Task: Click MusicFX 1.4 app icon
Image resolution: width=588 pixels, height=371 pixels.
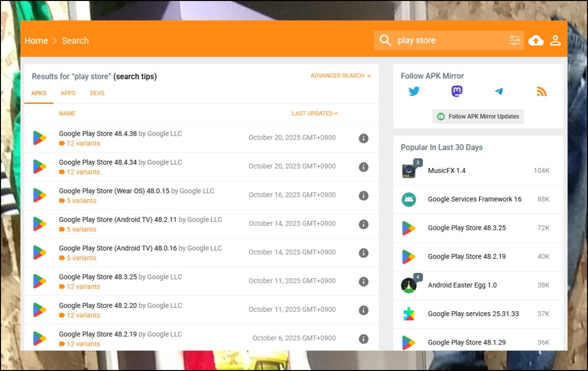Action: pyautogui.click(x=409, y=171)
